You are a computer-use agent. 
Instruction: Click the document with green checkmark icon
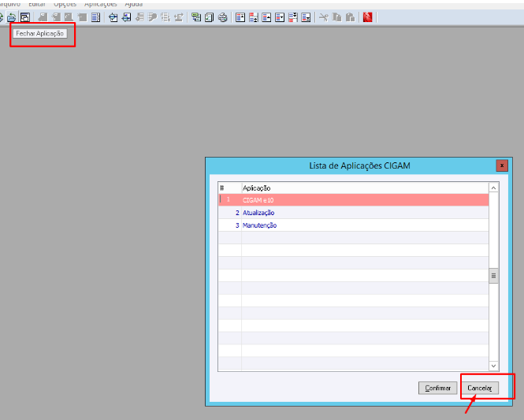pos(209,17)
